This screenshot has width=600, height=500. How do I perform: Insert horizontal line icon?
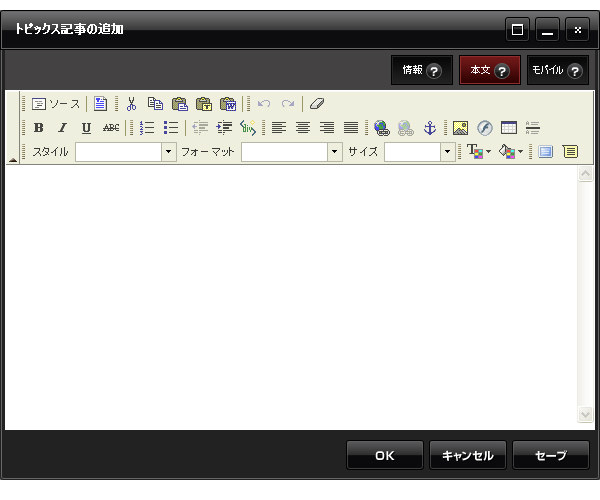(x=533, y=128)
